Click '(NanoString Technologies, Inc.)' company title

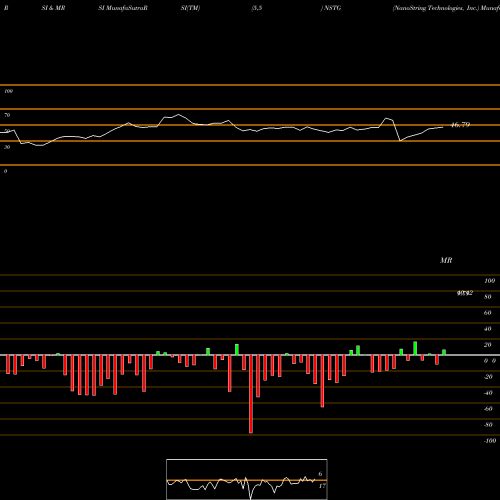point(436,8)
